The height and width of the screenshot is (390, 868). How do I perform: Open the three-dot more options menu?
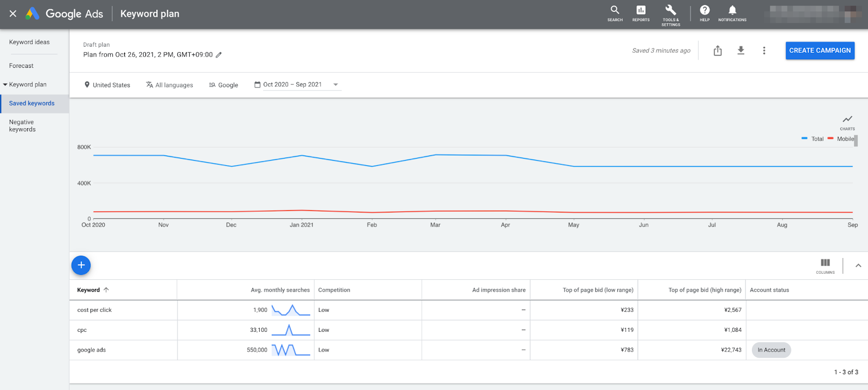tap(764, 51)
